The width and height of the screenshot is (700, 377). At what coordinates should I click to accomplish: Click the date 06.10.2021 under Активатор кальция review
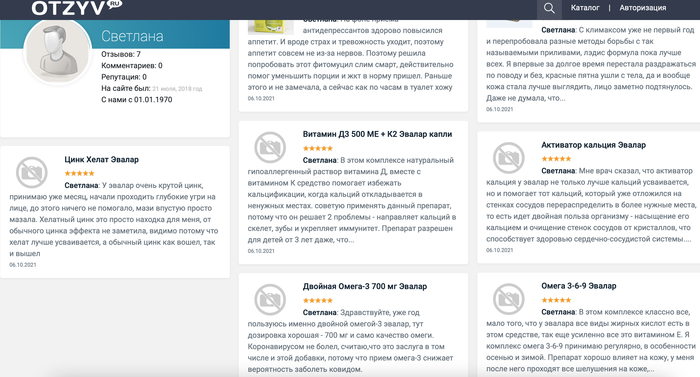click(500, 250)
